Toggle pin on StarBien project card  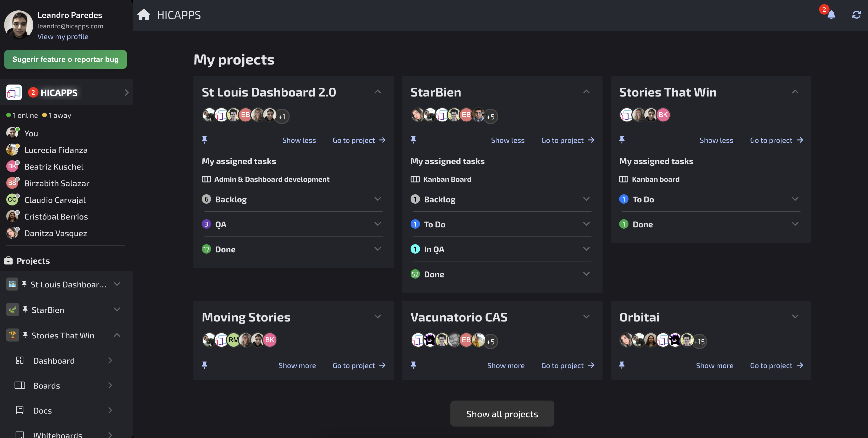(413, 140)
